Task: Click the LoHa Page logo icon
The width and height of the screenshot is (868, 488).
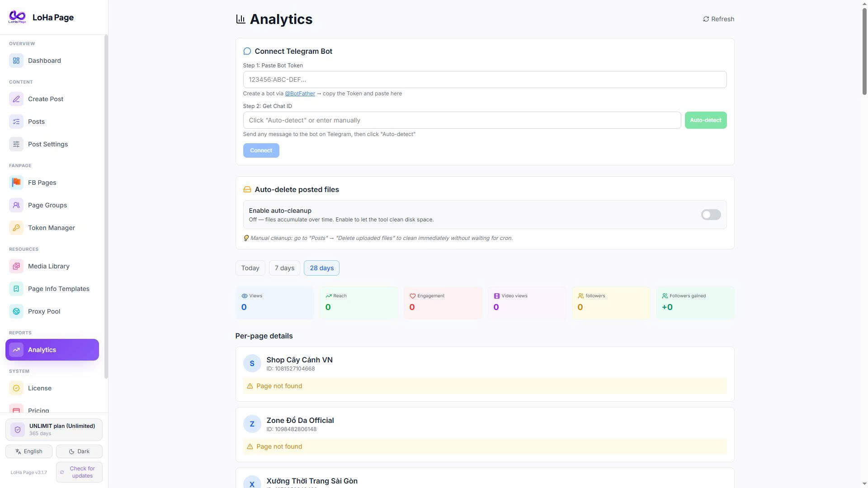Action: tap(17, 17)
